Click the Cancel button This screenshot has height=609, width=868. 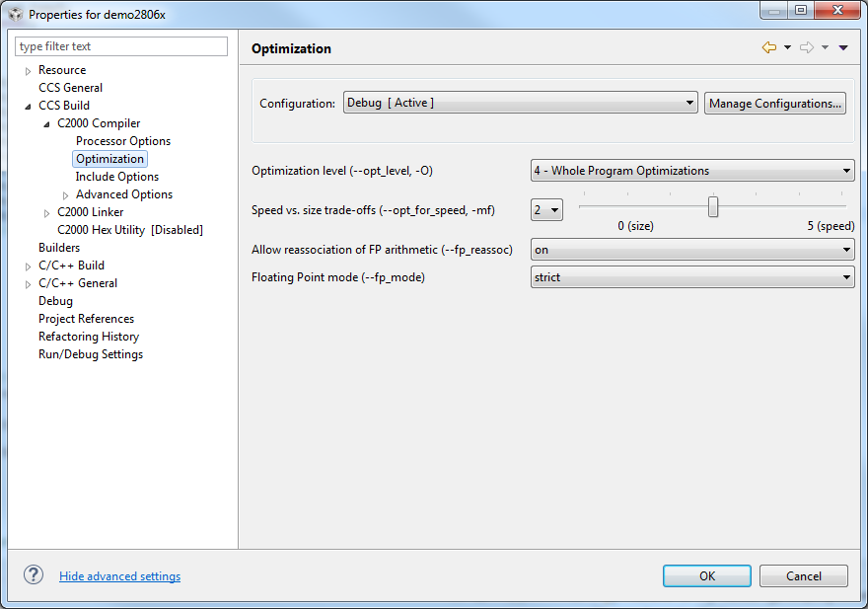tap(803, 575)
